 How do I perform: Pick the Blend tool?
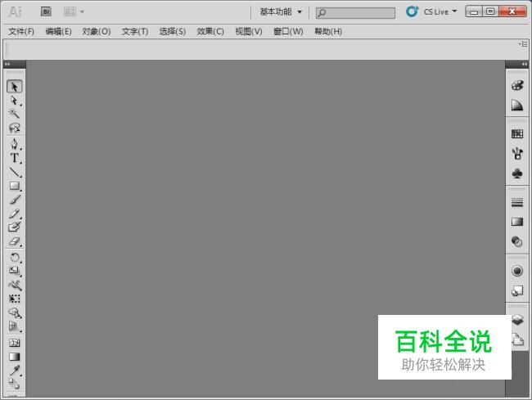[x=14, y=384]
